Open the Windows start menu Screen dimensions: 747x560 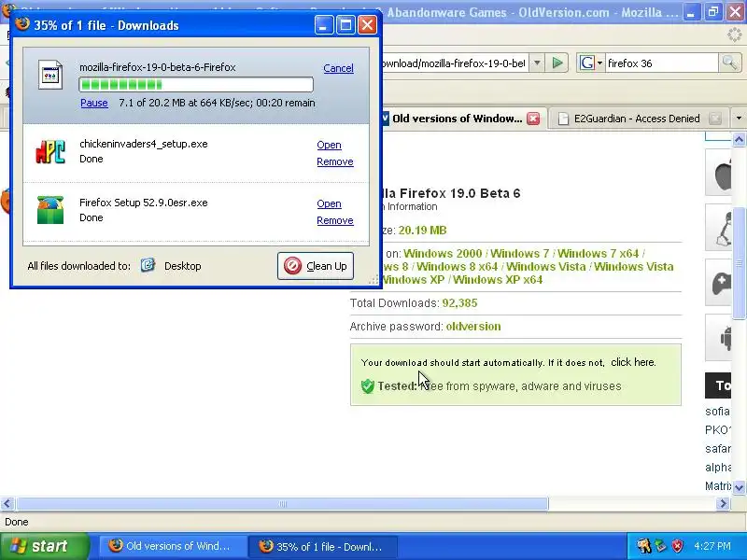tap(45, 546)
